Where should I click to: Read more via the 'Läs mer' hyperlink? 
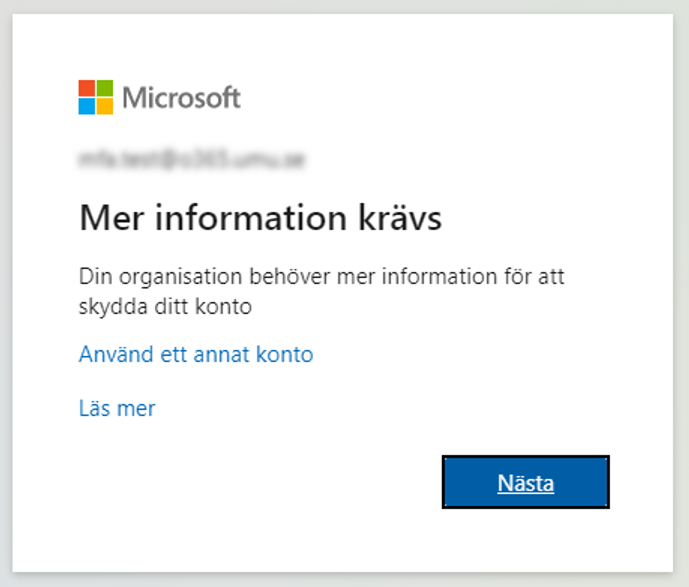click(x=117, y=408)
